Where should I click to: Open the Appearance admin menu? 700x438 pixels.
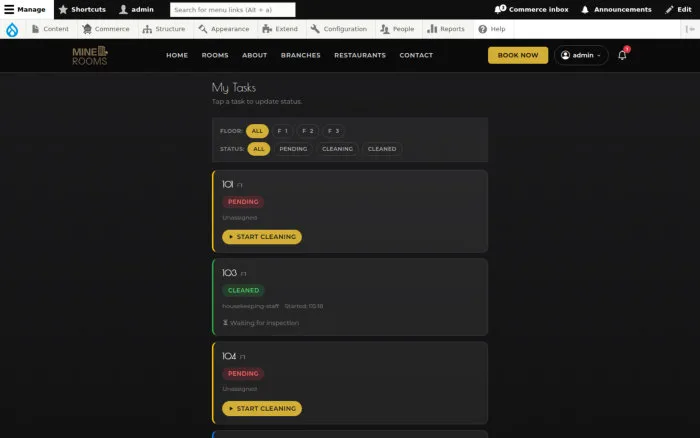pos(224,29)
